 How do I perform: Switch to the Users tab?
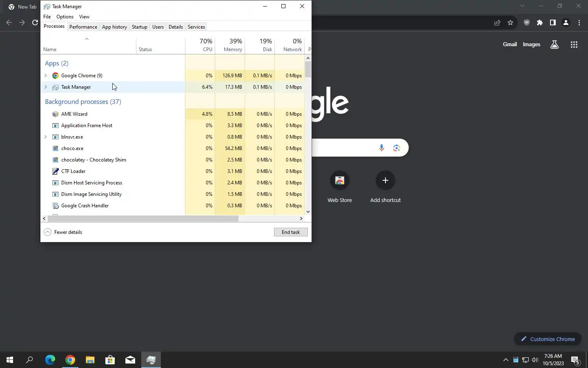click(x=158, y=27)
